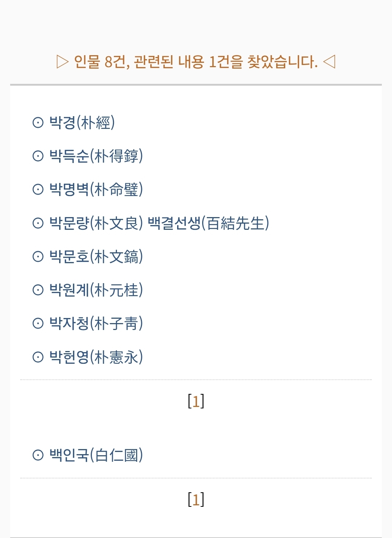Open the 박원계(朴元桂) person entry
This screenshot has height=538, width=392.
(96, 290)
